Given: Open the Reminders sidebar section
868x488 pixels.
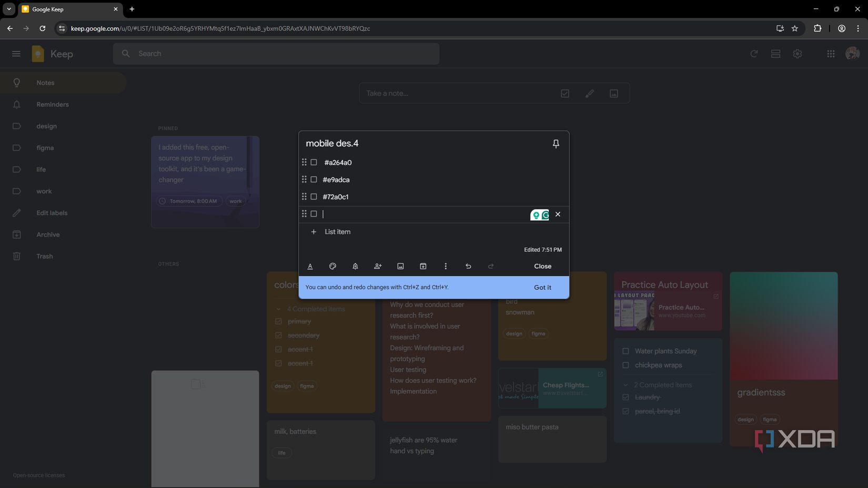Looking at the screenshot, I should (x=63, y=104).
